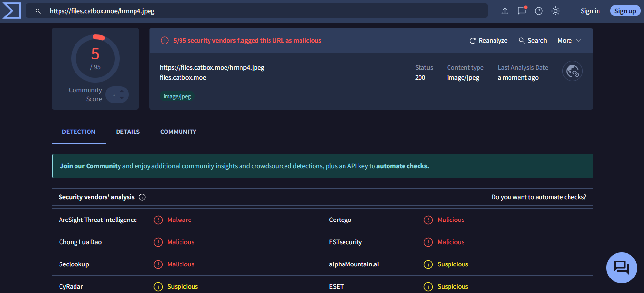Click the Status 200 value
This screenshot has height=293, width=644.
(x=420, y=78)
